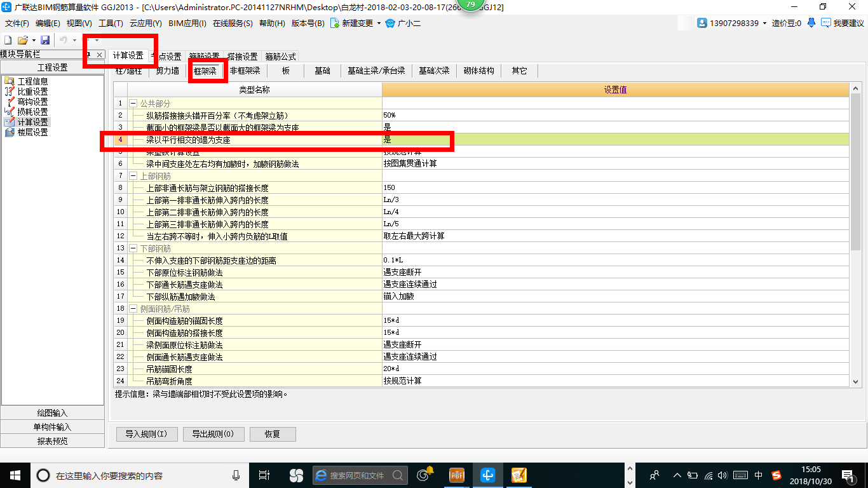Switch to the 搭接设置 tab

point(243,57)
